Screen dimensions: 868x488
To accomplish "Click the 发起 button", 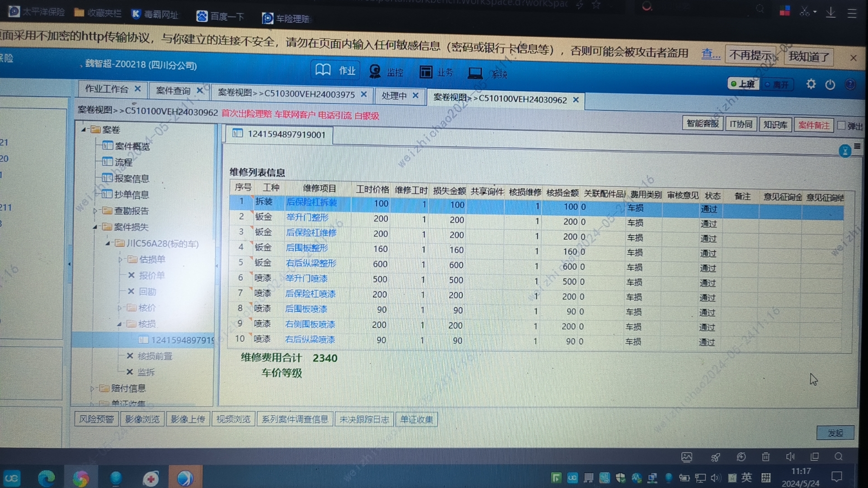I will pos(835,433).
